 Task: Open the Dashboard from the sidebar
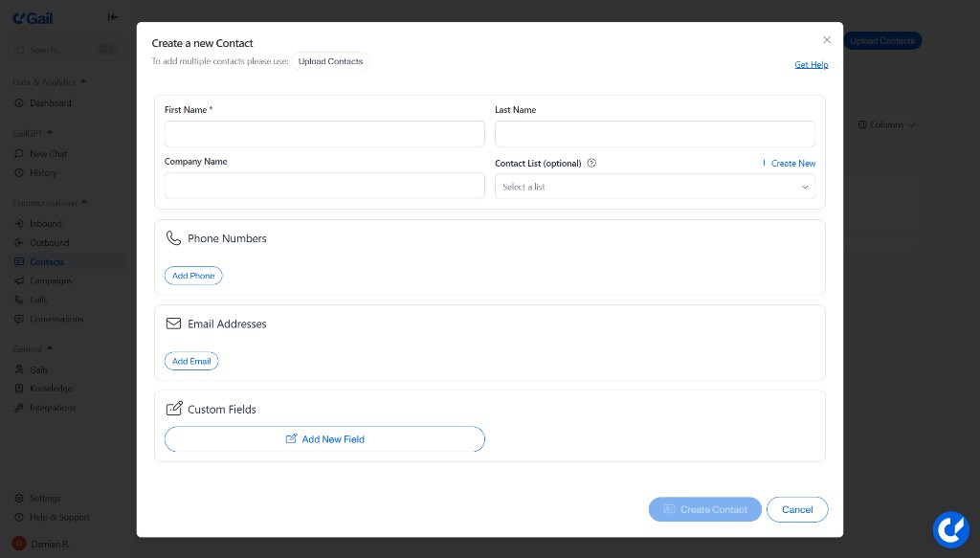[48, 102]
